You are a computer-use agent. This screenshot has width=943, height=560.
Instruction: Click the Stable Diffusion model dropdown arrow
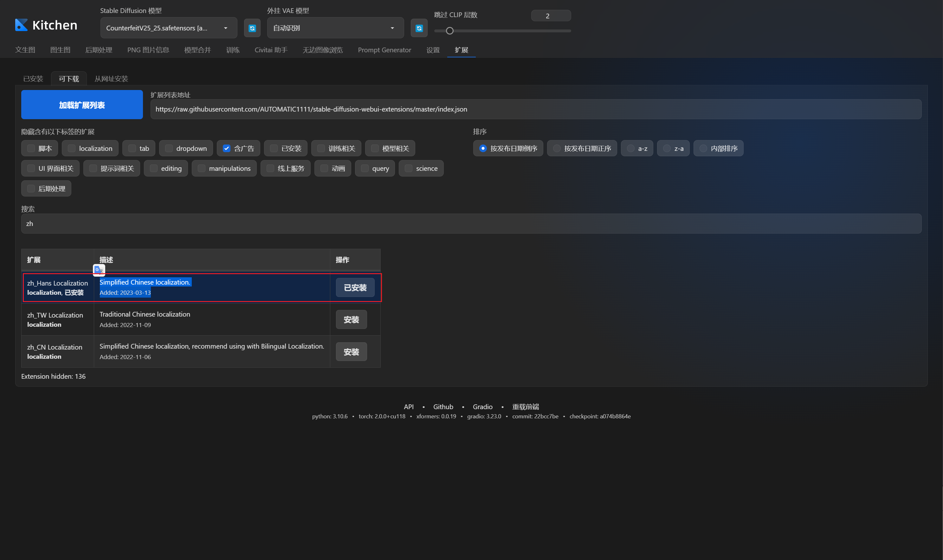pos(226,28)
